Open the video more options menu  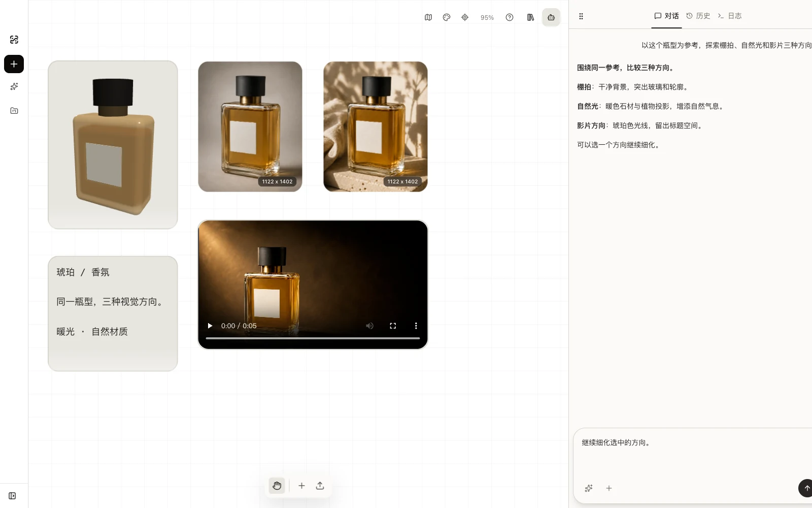click(416, 326)
